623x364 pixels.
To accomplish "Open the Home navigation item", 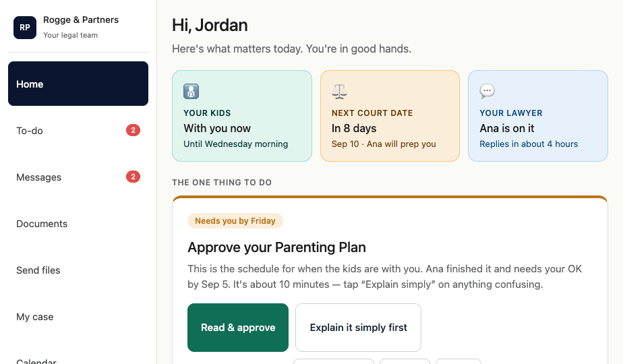I will (x=78, y=84).
